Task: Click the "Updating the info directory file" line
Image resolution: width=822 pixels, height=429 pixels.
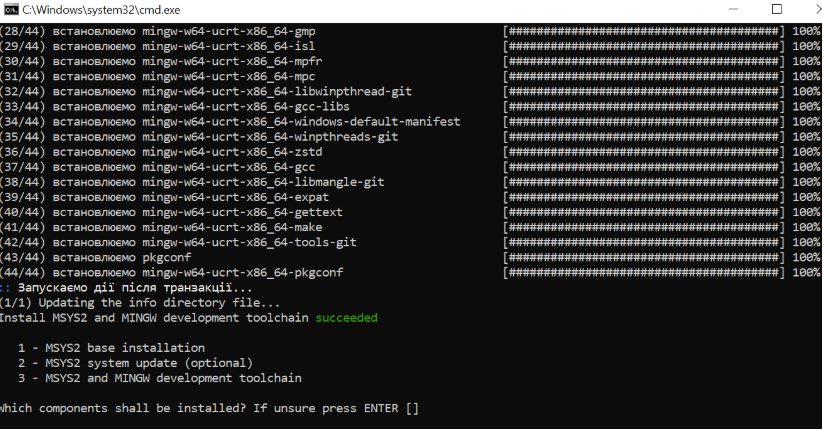Action: click(x=140, y=302)
